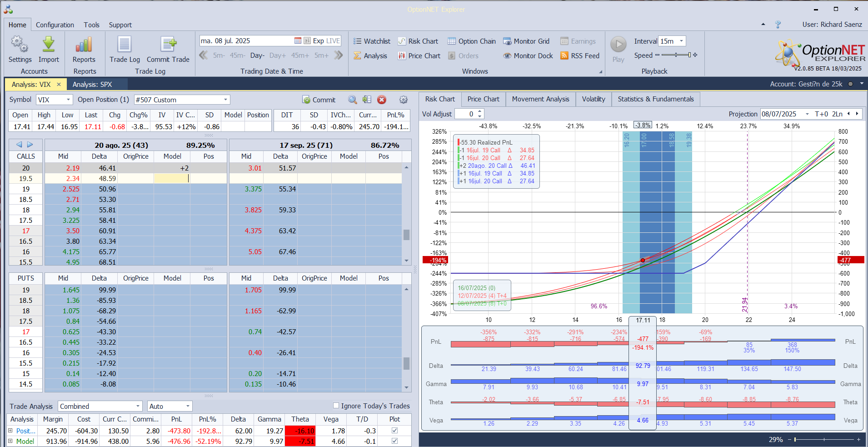Open the Monitor Dock window
This screenshot has width=868, height=447.
[528, 56]
